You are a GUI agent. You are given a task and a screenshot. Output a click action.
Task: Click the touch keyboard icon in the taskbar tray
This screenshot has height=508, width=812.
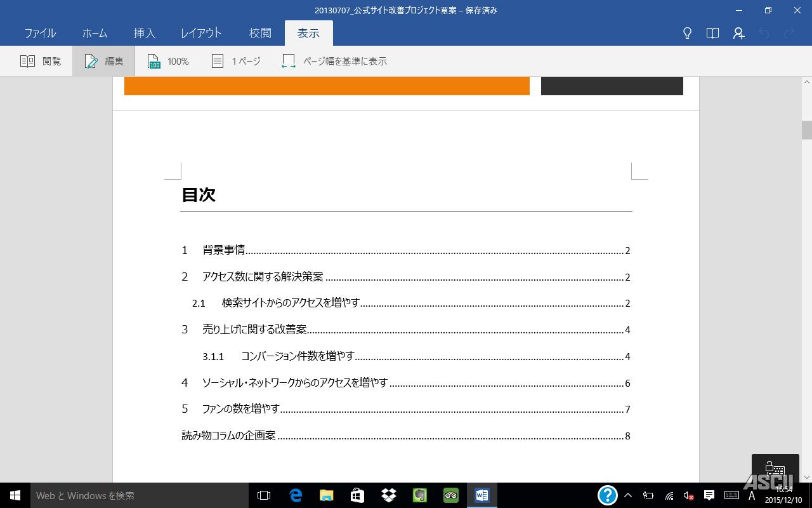pos(731,495)
